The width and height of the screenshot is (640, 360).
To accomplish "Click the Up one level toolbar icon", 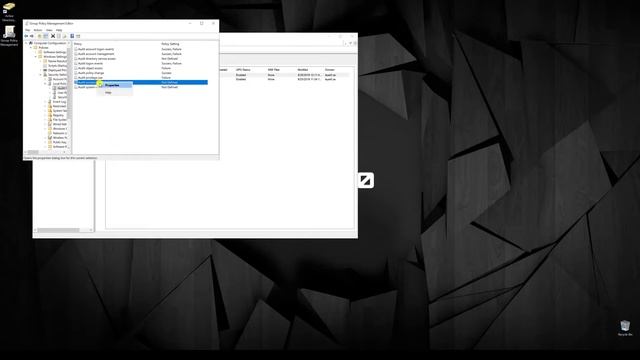I will (x=40, y=36).
